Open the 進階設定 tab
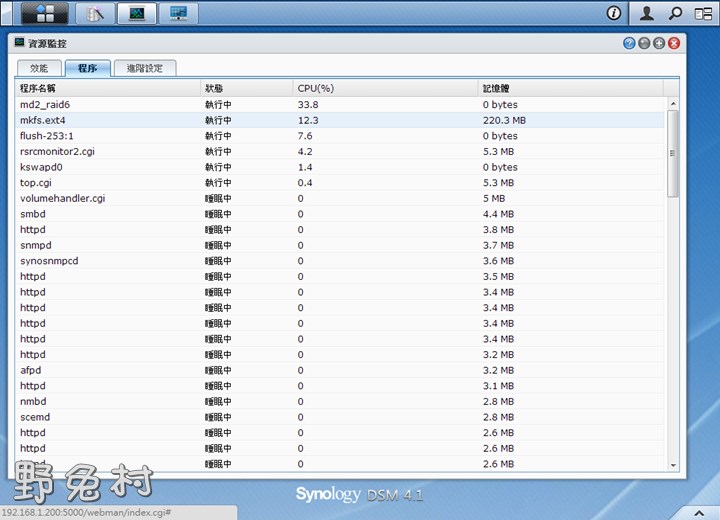The height and width of the screenshot is (520, 720). coord(145,68)
